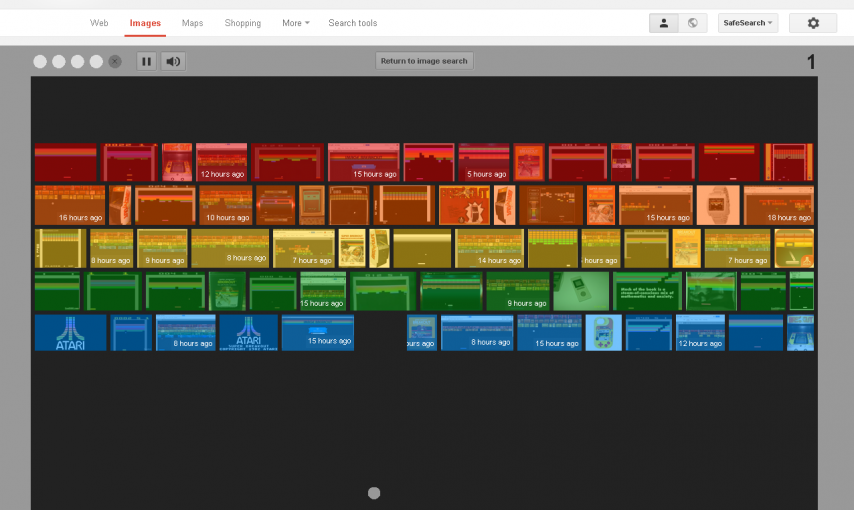Viewport: 854px width, 510px height.
Task: Open the 5 hours ago thumbnail
Action: click(484, 162)
